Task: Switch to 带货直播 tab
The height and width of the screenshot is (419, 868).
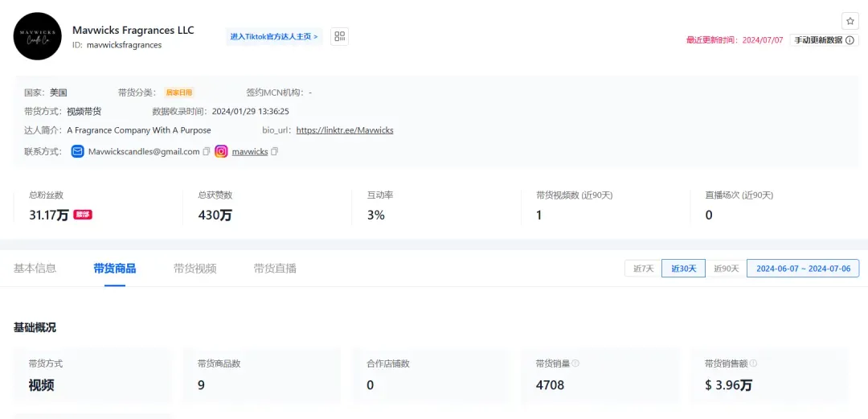Action: pos(275,269)
